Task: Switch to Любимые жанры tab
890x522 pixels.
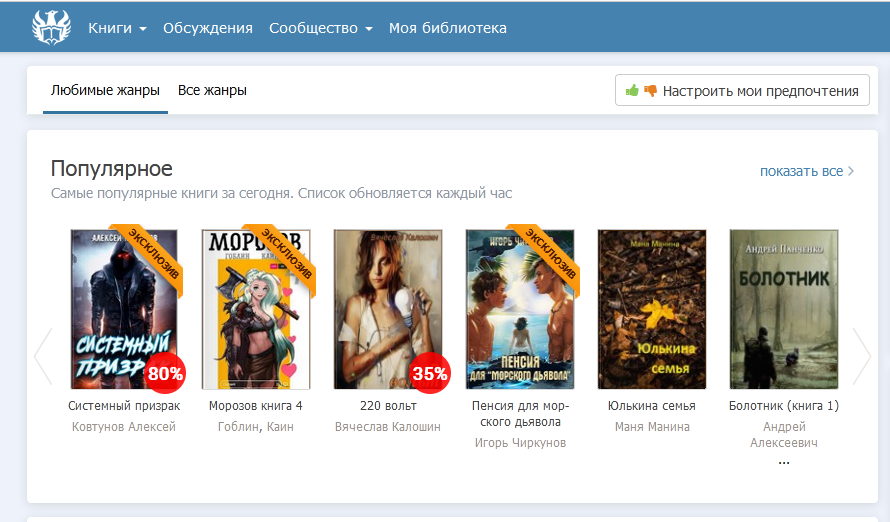Action: [105, 90]
